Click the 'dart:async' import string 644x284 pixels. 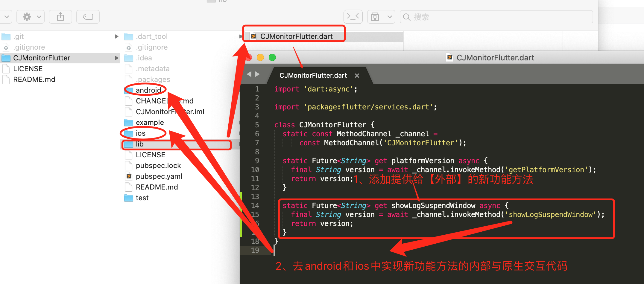pos(329,89)
